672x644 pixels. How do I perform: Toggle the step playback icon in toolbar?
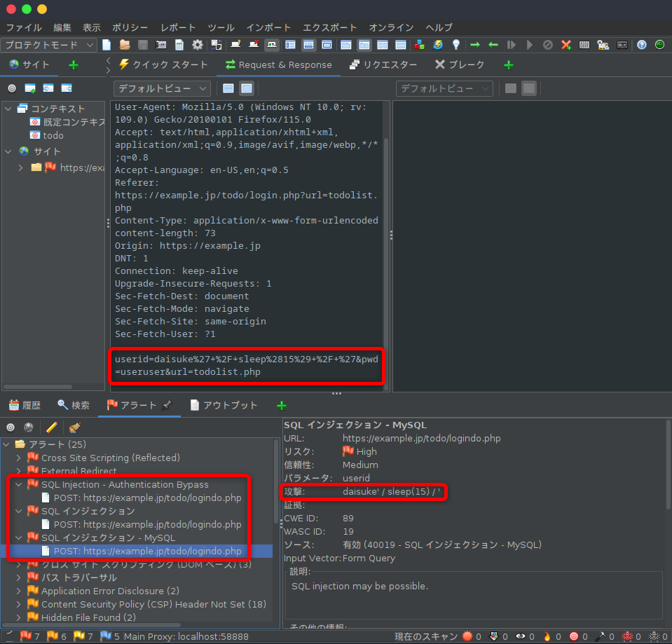(x=511, y=45)
